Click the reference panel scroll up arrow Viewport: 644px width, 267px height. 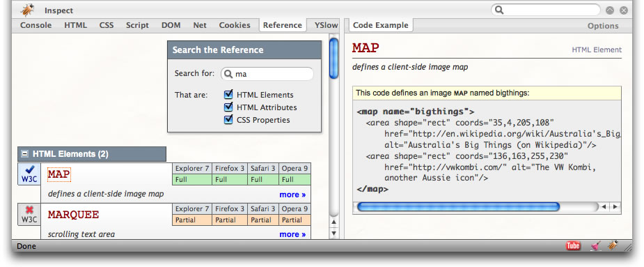click(x=334, y=222)
